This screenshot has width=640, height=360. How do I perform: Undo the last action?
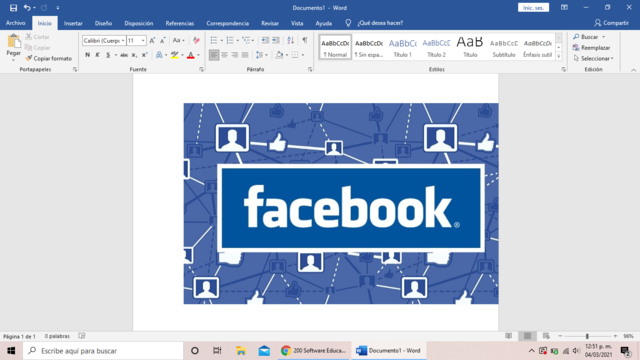point(27,8)
